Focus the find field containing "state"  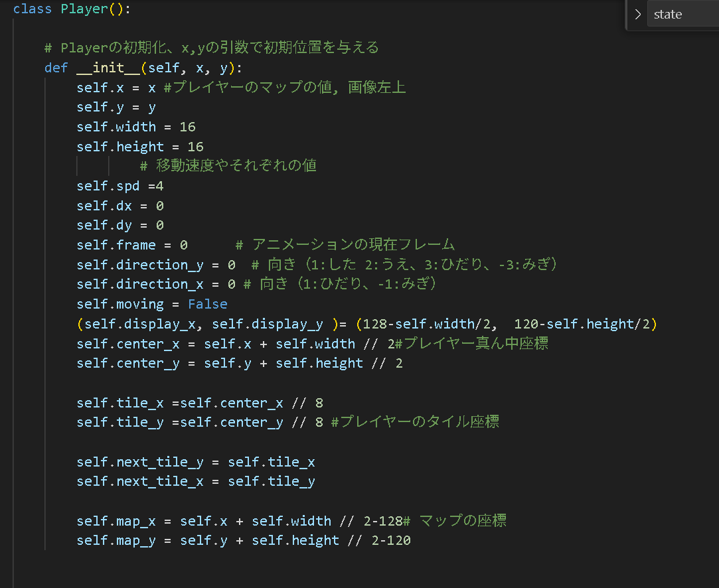683,14
